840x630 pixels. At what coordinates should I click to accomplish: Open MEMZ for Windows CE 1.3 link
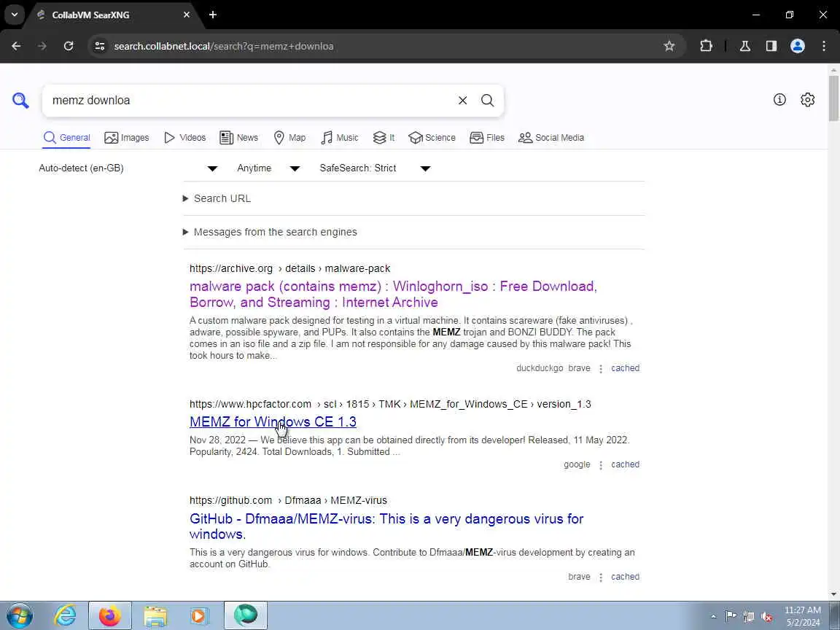pyautogui.click(x=273, y=421)
